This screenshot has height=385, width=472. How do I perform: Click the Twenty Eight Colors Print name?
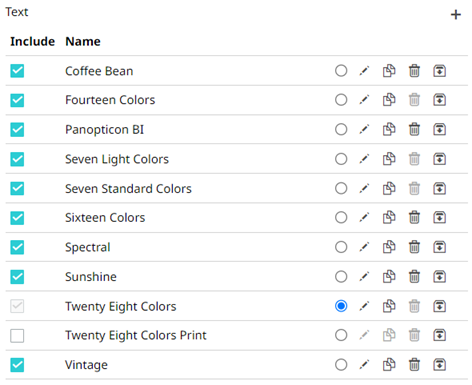pos(136,335)
